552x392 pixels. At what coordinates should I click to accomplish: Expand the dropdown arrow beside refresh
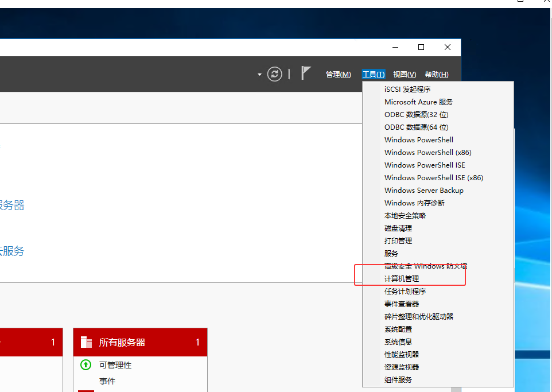coord(259,75)
